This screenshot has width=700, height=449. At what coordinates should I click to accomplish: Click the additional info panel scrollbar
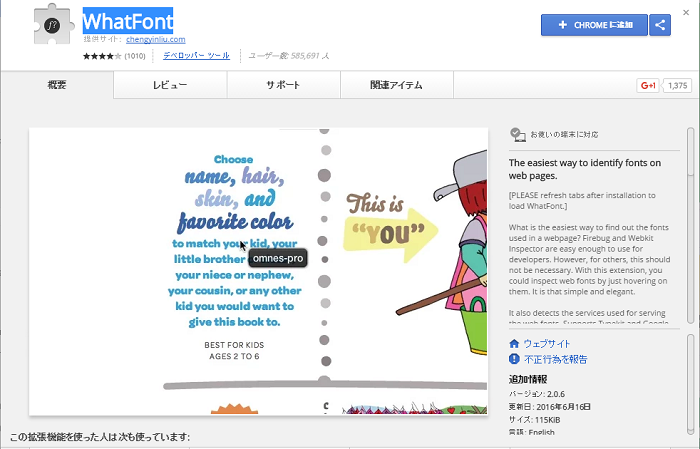pos(691,385)
